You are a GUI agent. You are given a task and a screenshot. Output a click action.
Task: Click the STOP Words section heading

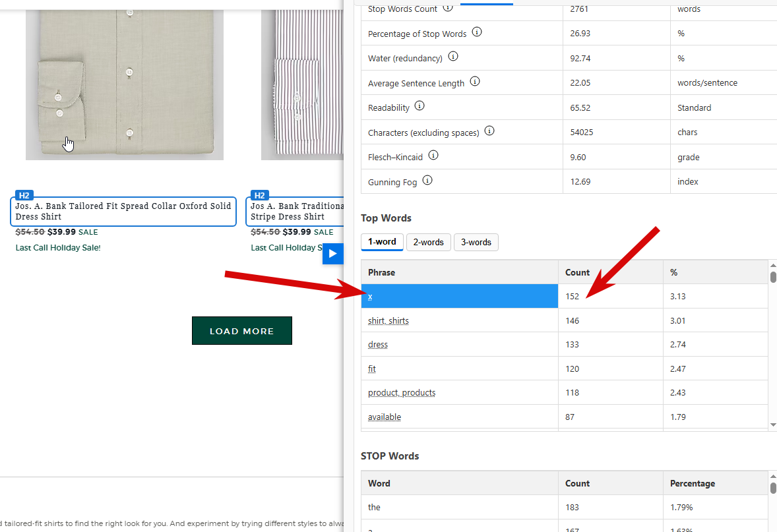[x=390, y=456]
